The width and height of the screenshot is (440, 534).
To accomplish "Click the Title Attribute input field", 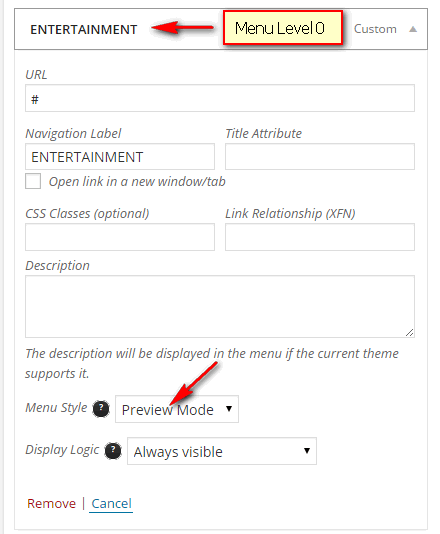I will pyautogui.click(x=320, y=157).
